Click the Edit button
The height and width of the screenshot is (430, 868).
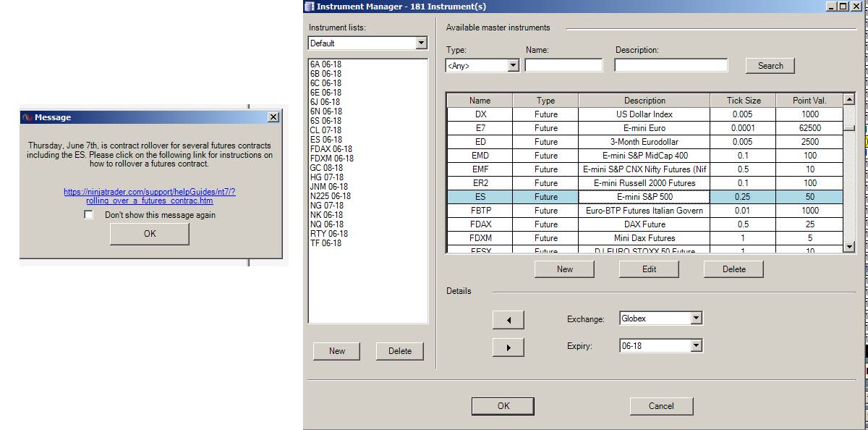click(x=650, y=269)
